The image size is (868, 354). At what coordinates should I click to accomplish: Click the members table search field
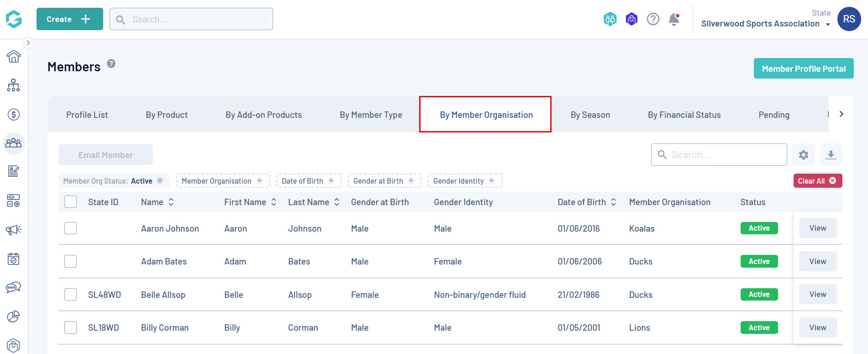click(726, 155)
